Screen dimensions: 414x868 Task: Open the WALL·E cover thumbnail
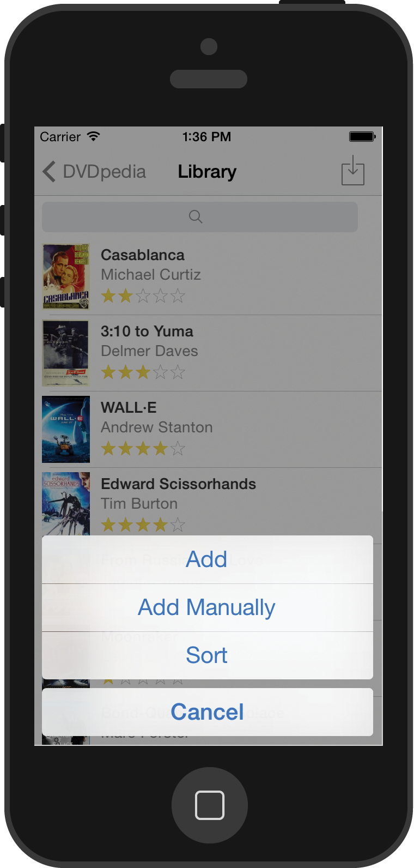(66, 429)
